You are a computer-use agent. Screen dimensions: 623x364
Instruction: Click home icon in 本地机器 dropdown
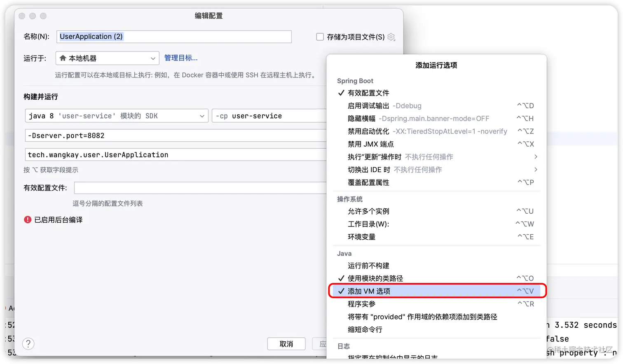pos(63,58)
